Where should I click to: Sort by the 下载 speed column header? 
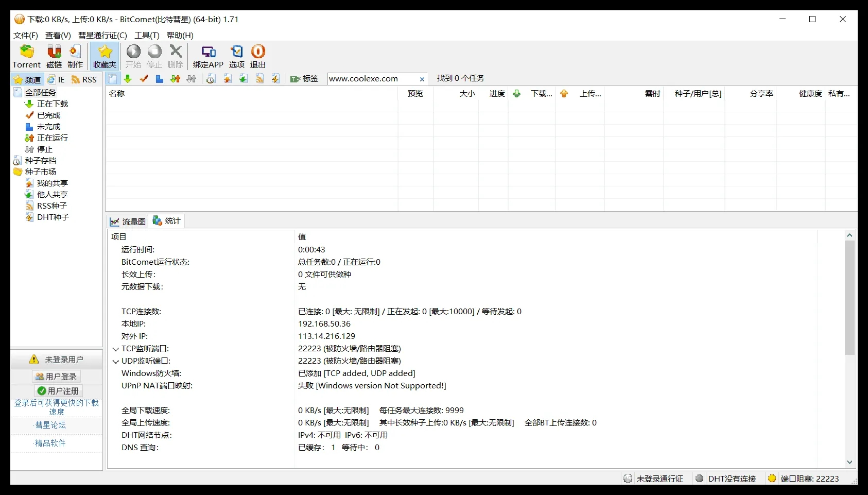click(x=532, y=94)
